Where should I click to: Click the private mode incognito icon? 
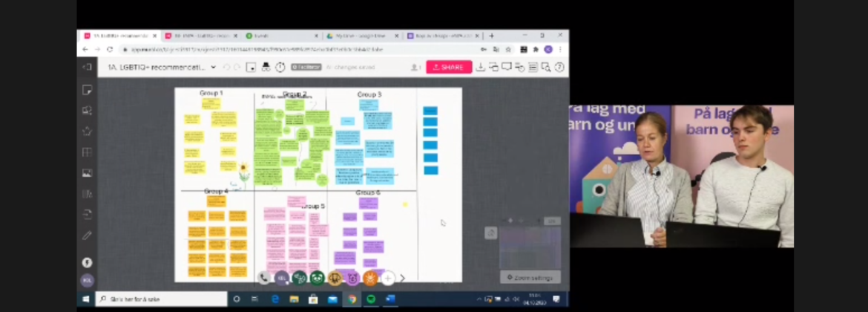[x=266, y=67]
